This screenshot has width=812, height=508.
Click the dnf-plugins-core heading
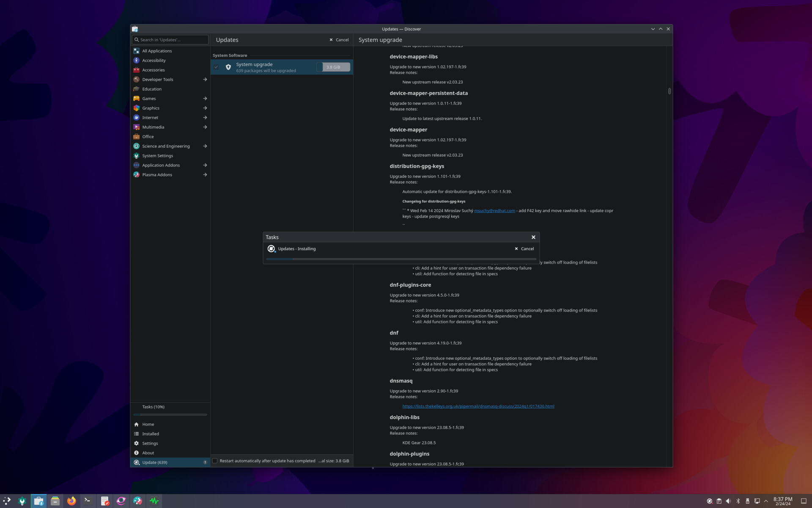[410, 285]
